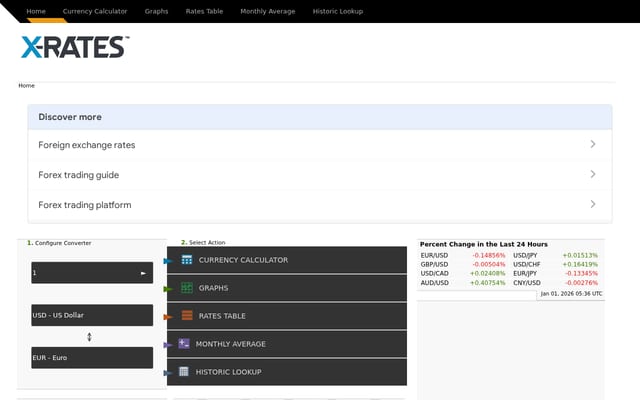Open the USD - US Dollar currency dropdown
The width and height of the screenshot is (640, 400).
point(92,315)
